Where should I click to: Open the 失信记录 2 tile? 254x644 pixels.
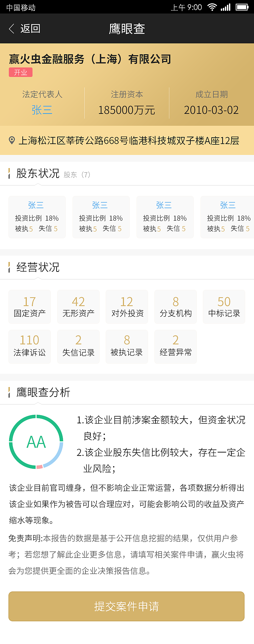coord(78,347)
